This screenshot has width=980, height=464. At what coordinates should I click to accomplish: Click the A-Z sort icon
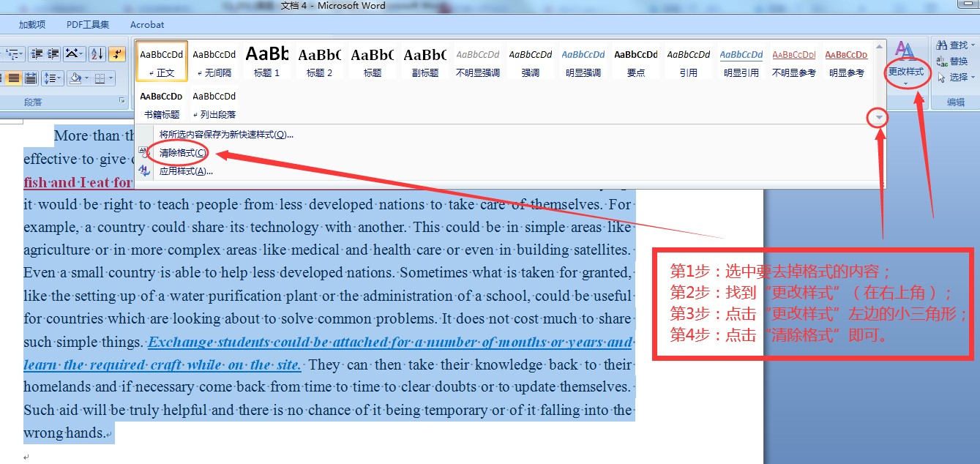(x=97, y=54)
